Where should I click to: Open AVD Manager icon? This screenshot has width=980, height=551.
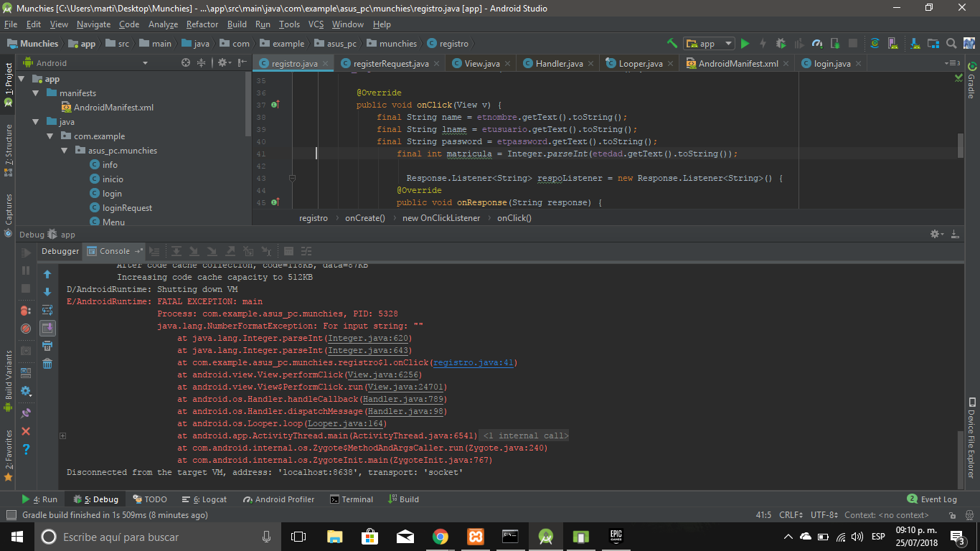[894, 43]
